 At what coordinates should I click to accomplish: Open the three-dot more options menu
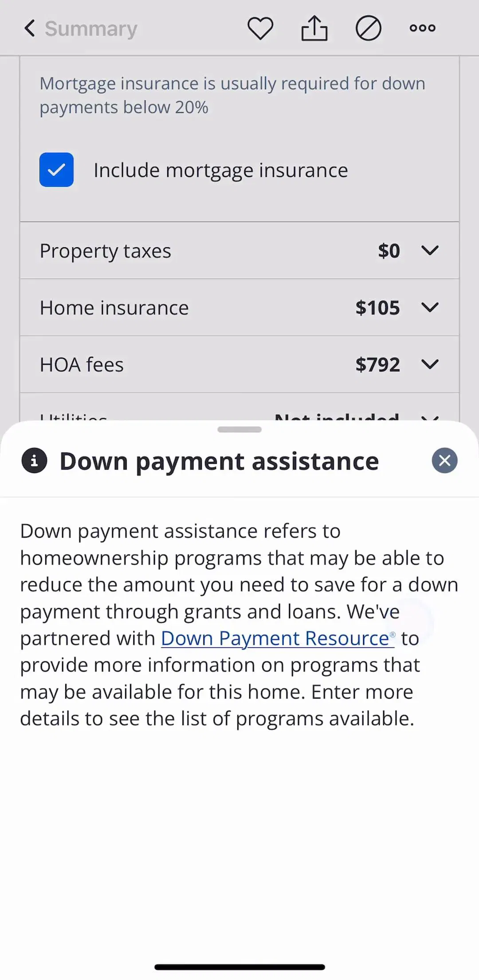[423, 28]
